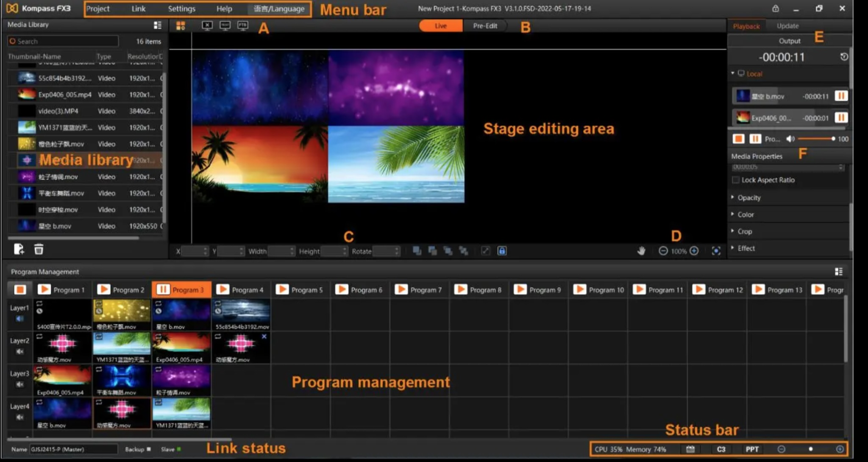Click the test pattern screen icon
Image resolution: width=868 pixels, height=462 pixels.
tap(225, 26)
